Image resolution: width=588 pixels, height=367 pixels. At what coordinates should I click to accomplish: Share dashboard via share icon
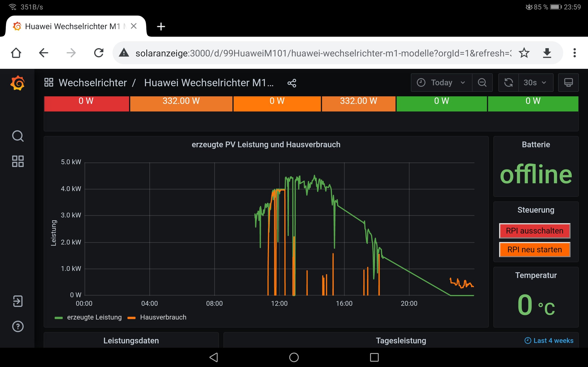tap(291, 83)
